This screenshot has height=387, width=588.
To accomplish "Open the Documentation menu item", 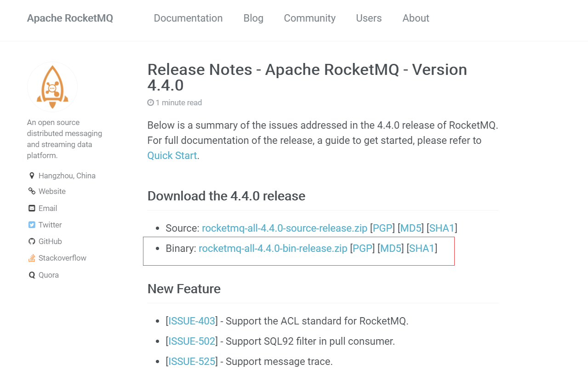I will [188, 18].
